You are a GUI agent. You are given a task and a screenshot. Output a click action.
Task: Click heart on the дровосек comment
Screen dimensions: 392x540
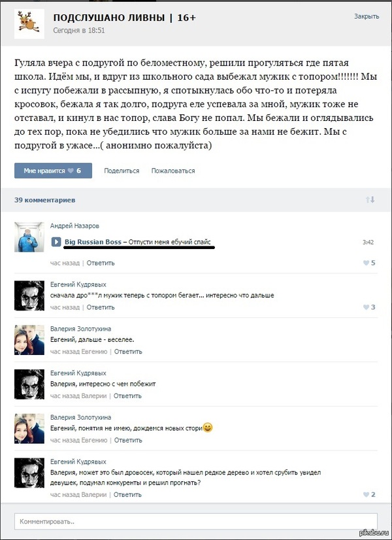tap(366, 494)
